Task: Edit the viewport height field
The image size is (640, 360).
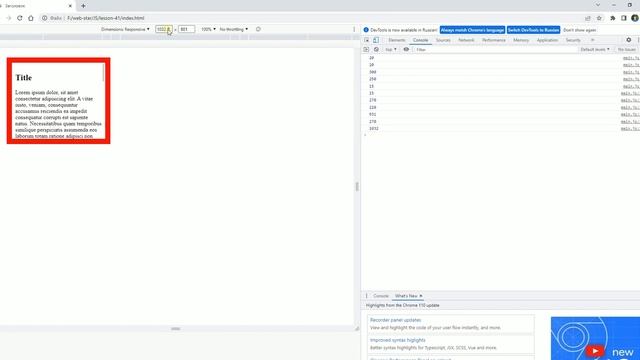Action: click(187, 29)
